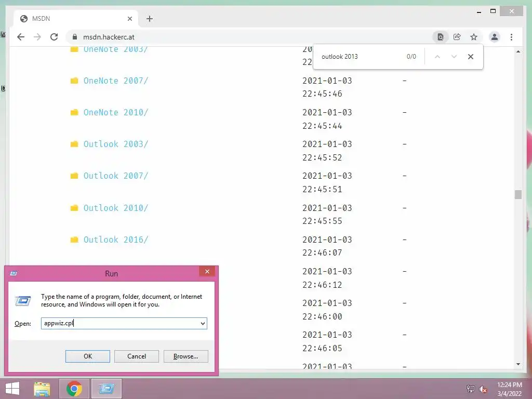Screen dimensions: 532x399
Task: Switch to Chrome on the taskbar
Action: (74, 389)
